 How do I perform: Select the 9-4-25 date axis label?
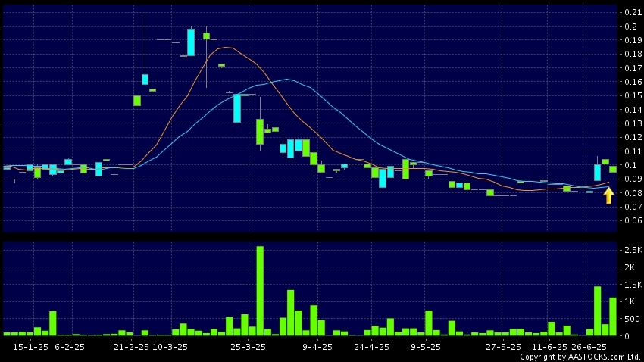(317, 347)
